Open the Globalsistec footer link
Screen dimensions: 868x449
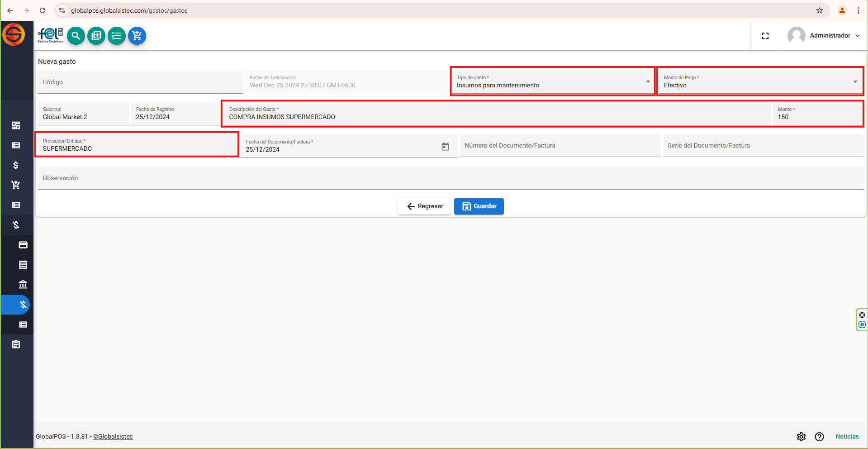tap(113, 437)
